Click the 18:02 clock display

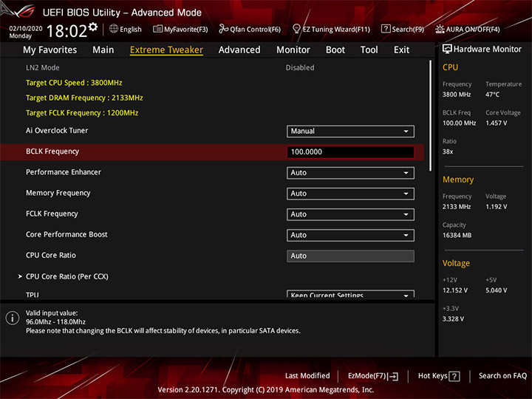click(66, 31)
